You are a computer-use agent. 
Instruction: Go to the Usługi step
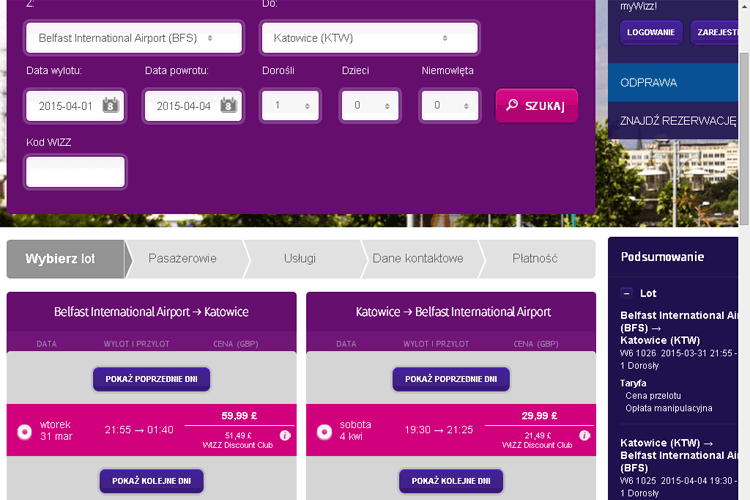300,258
